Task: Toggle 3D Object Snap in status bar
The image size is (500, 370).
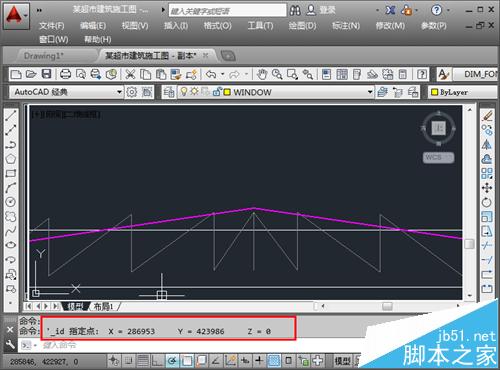Action: pyautogui.click(x=201, y=361)
